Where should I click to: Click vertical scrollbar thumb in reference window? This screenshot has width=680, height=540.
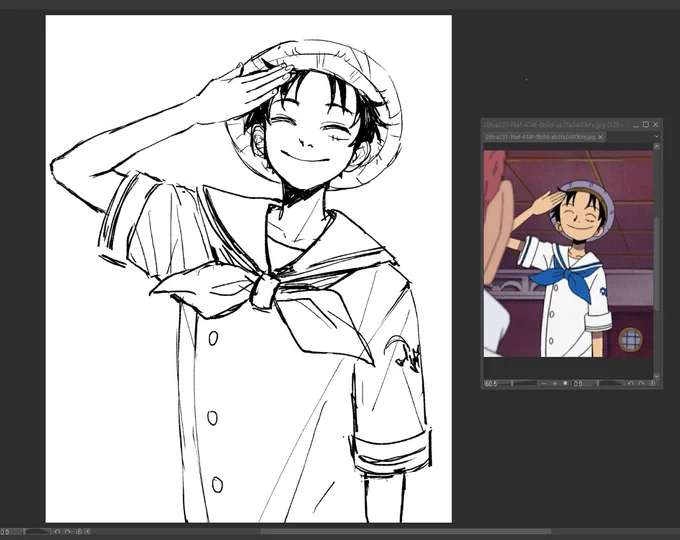(x=656, y=264)
